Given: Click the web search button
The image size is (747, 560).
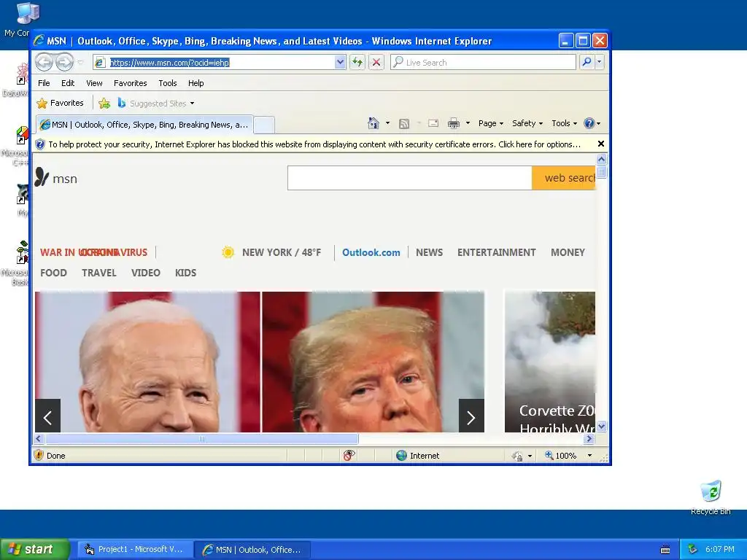Looking at the screenshot, I should point(564,178).
